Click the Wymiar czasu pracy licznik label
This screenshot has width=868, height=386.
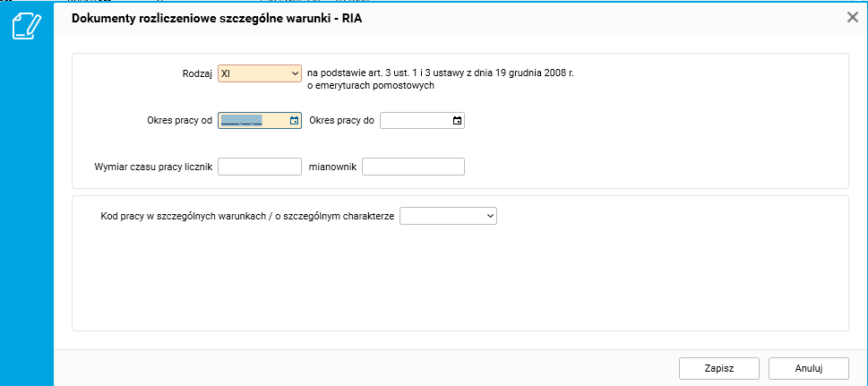pos(152,167)
